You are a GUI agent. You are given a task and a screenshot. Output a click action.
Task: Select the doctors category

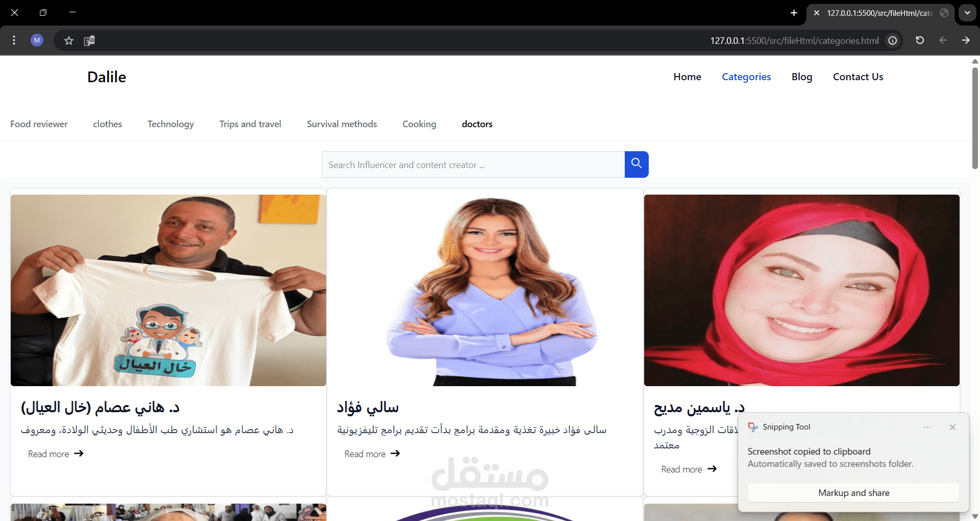pos(477,124)
